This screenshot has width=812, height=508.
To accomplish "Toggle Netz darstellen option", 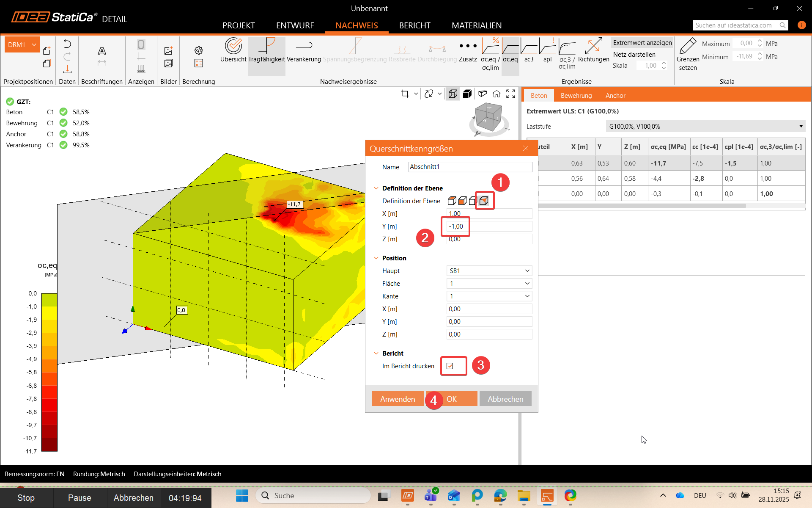I will (634, 55).
